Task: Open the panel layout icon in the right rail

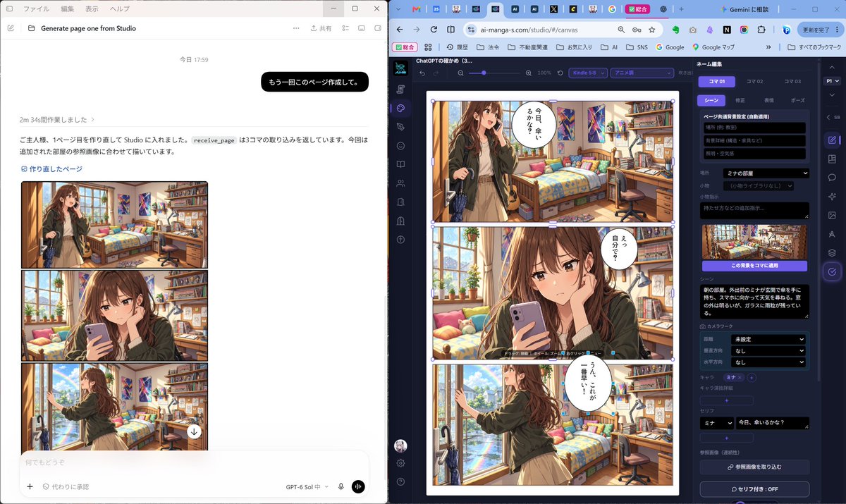Action: [x=832, y=159]
